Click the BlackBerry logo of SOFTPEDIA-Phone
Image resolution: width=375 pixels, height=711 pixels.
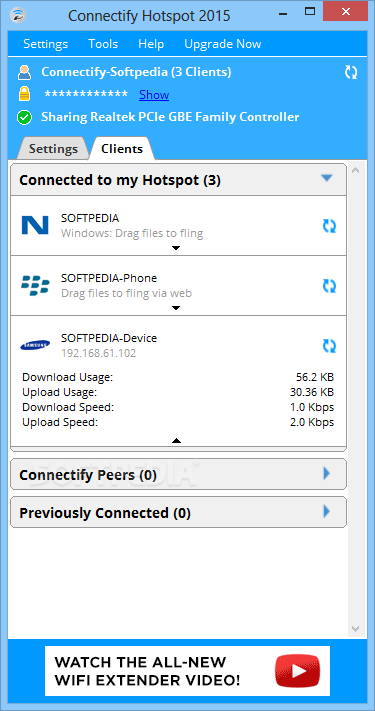35,286
